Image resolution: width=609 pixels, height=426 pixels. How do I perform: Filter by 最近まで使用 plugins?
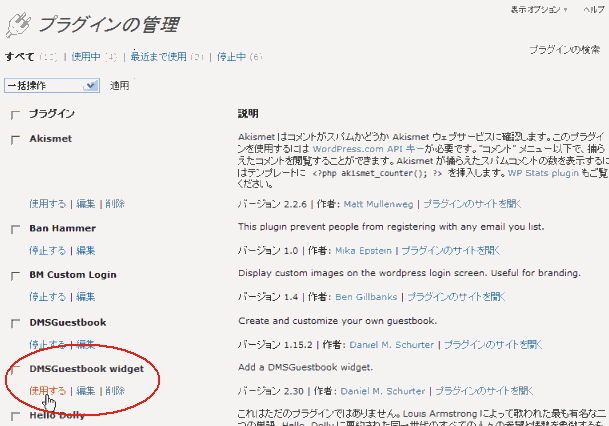click(158, 57)
